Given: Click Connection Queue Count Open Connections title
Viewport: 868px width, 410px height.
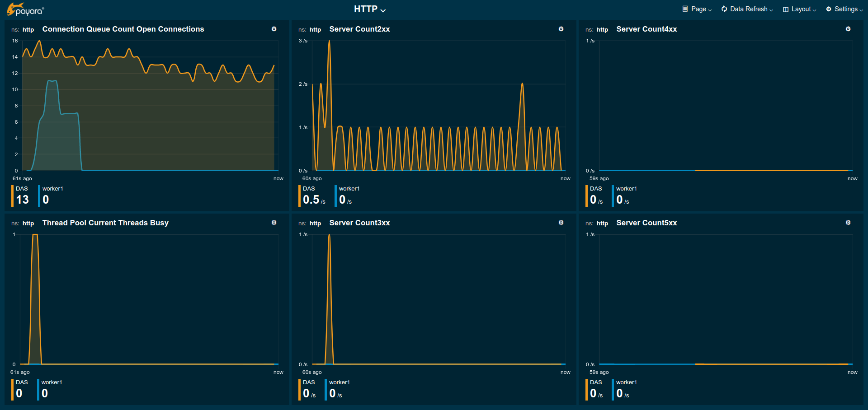Looking at the screenshot, I should tap(123, 29).
